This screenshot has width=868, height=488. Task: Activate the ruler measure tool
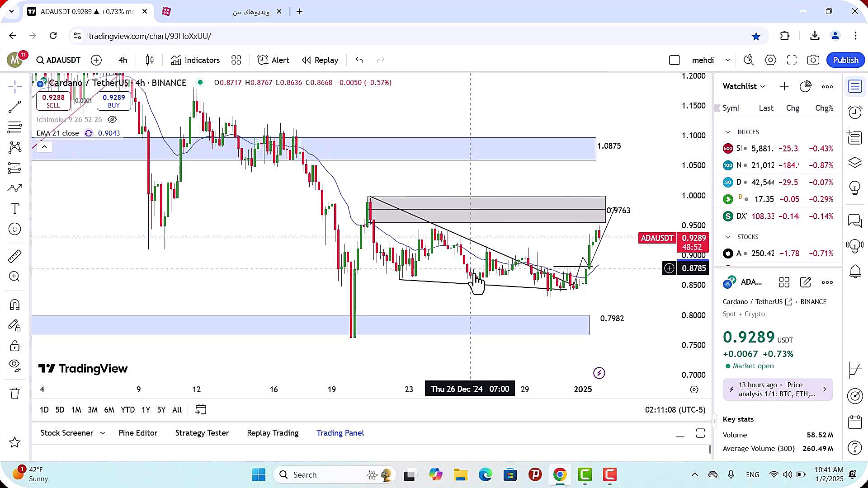pyautogui.click(x=14, y=256)
